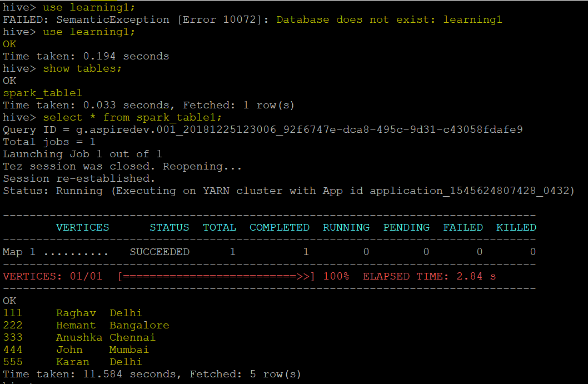
Task: Click the COMPLETED column header
Action: click(x=279, y=227)
